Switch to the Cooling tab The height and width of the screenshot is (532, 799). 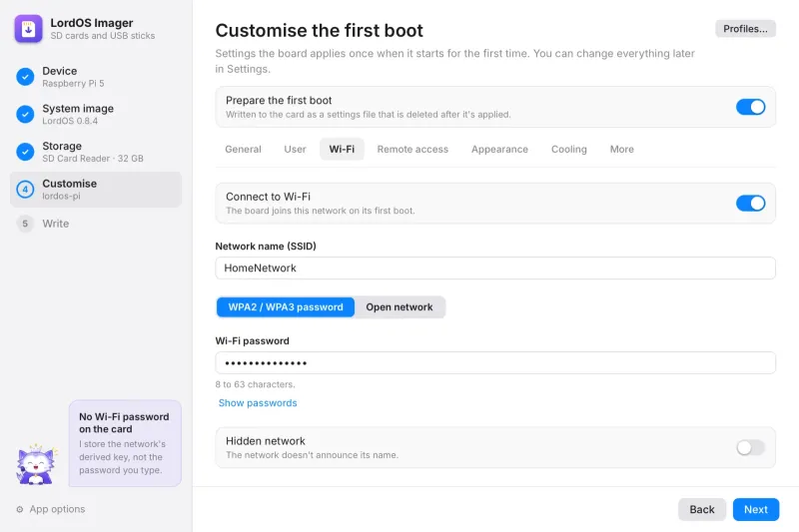[569, 149]
